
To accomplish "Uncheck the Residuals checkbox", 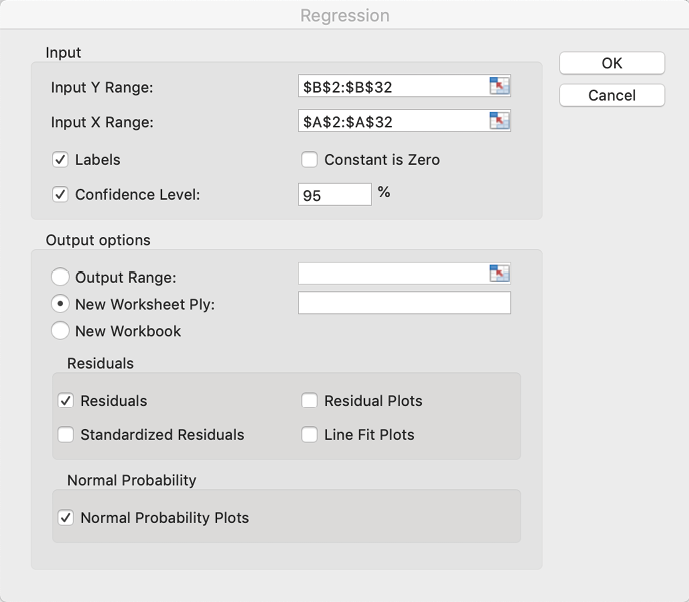I will tap(66, 401).
